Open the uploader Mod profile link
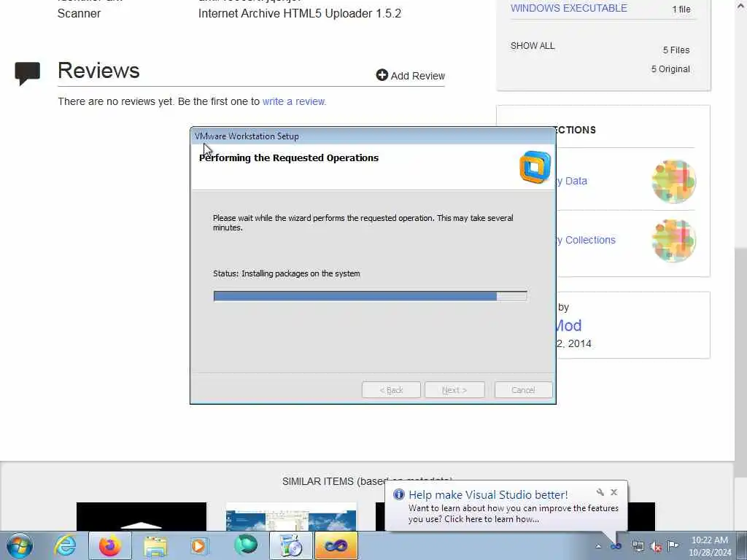The image size is (747, 560). (x=569, y=326)
